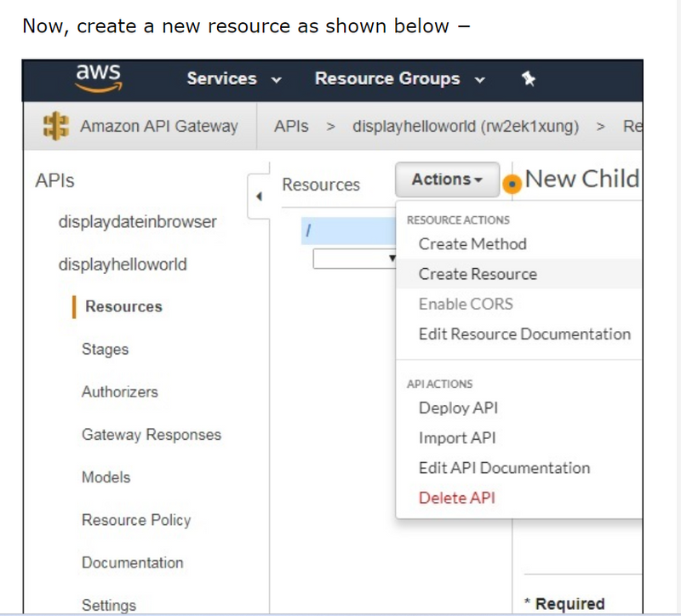Go to Stages in sidebar
This screenshot has height=616, width=681.
pos(105,350)
